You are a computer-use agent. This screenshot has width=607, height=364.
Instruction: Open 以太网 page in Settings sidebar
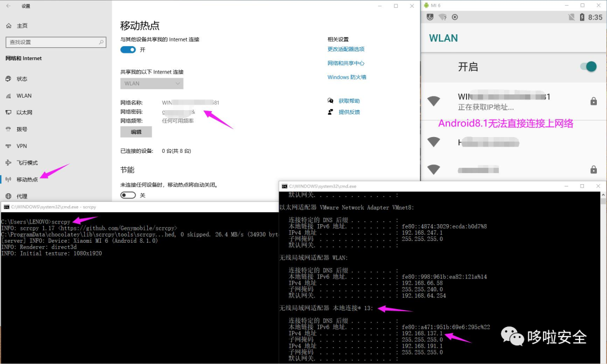(24, 112)
